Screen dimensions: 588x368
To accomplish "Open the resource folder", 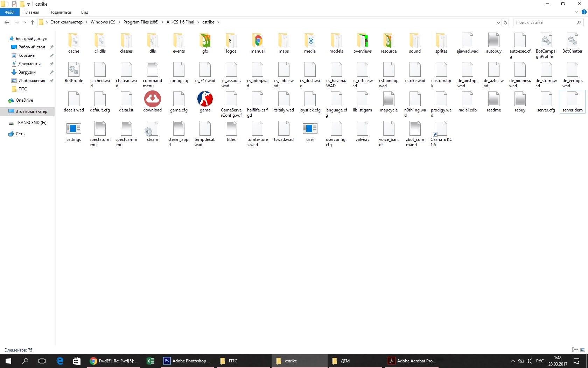I will pyautogui.click(x=388, y=43).
